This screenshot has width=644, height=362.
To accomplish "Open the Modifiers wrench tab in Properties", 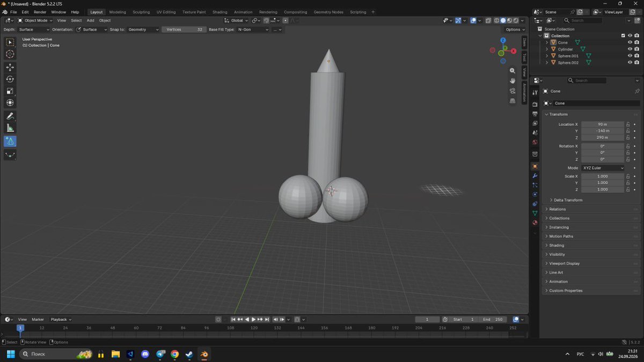I will coord(535,176).
